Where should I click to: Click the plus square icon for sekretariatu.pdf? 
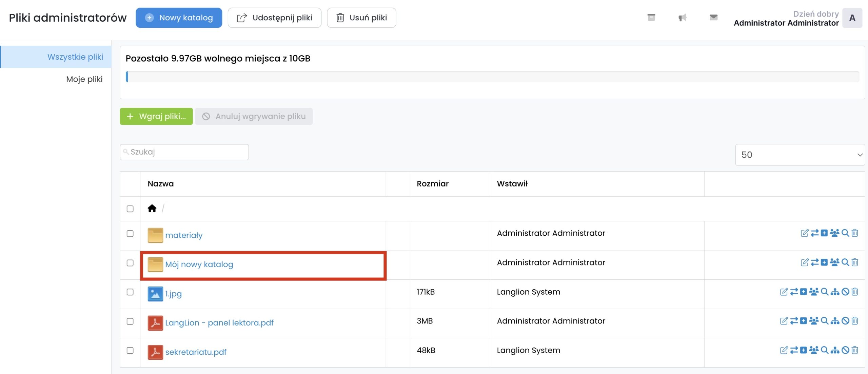[x=804, y=350]
